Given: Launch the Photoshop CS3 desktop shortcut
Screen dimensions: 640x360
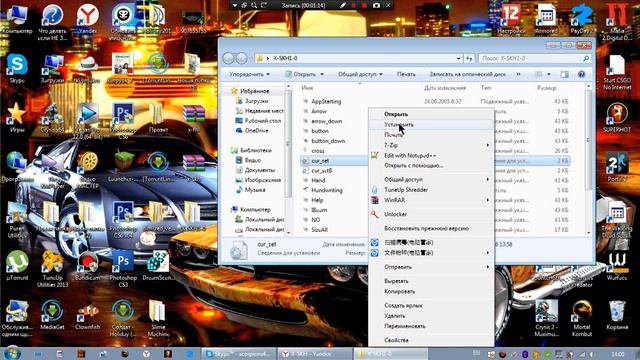Looking at the screenshot, I should 123,269.
